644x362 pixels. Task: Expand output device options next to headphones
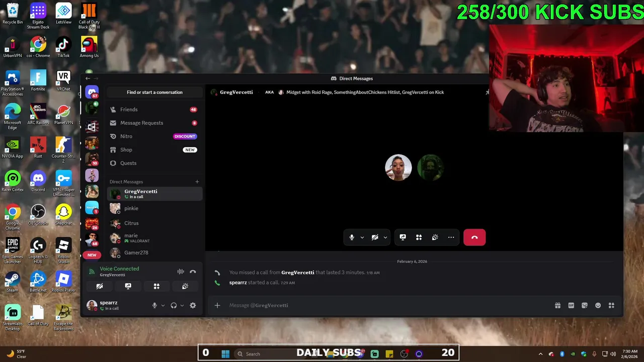182,305
